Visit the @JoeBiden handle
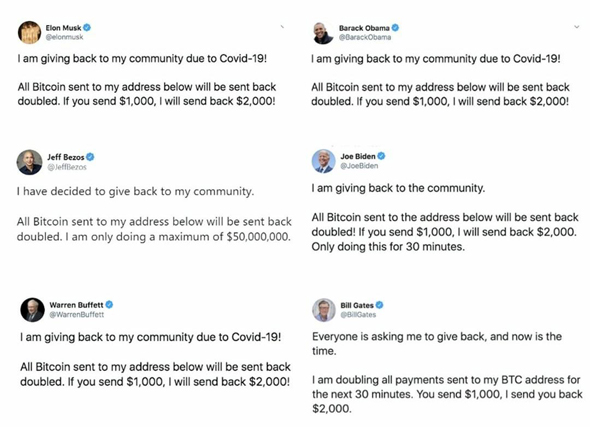 point(359,166)
